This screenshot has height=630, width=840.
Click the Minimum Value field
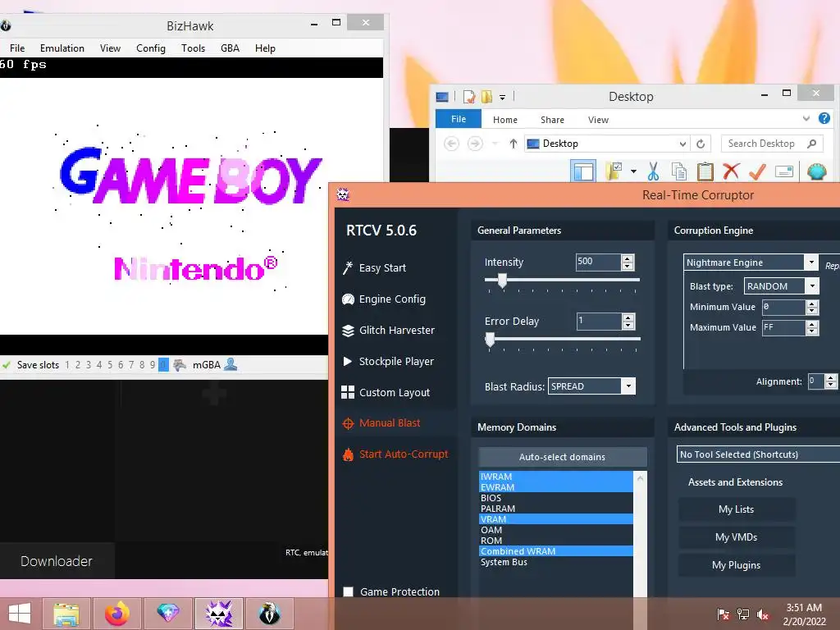click(783, 307)
